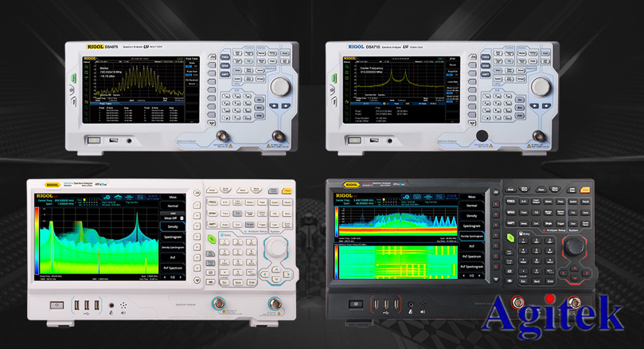
Task: Click rotary knob on DSA875
Action: (280, 87)
